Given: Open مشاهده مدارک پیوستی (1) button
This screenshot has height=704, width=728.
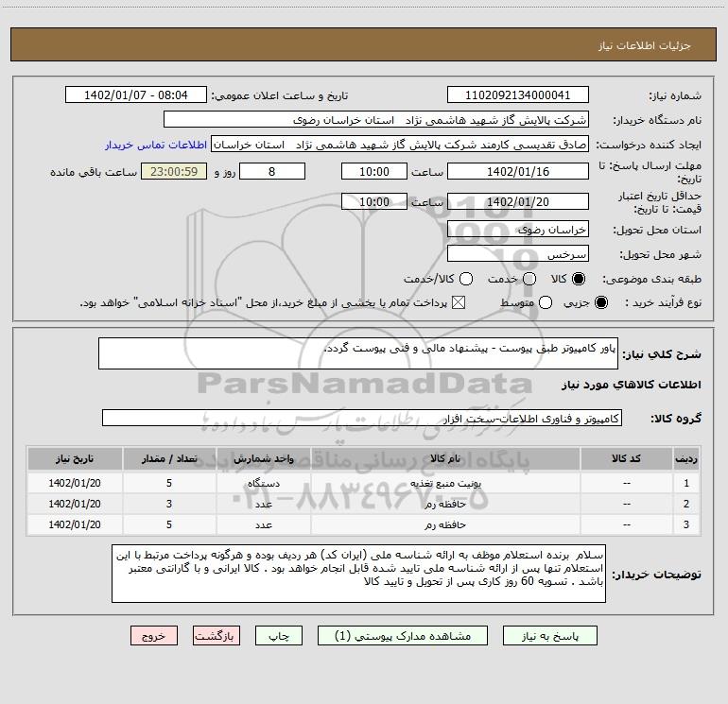Looking at the screenshot, I should tap(403, 636).
